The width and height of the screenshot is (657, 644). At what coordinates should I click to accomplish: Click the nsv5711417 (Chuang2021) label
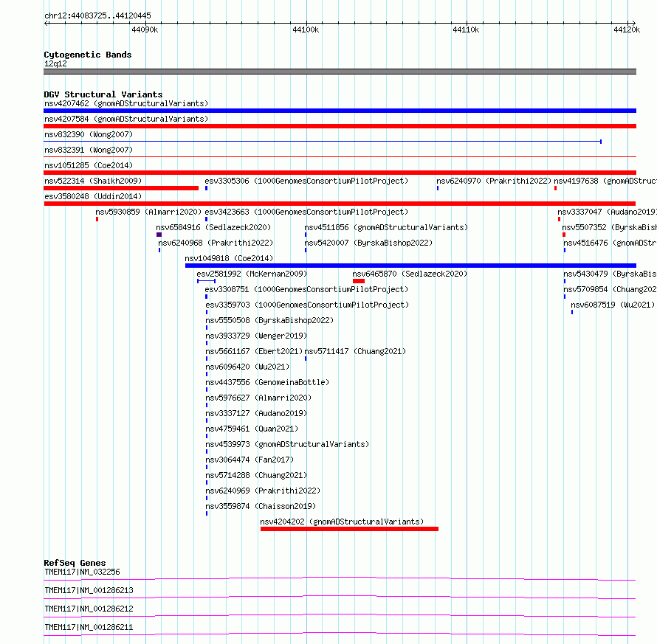point(355,351)
